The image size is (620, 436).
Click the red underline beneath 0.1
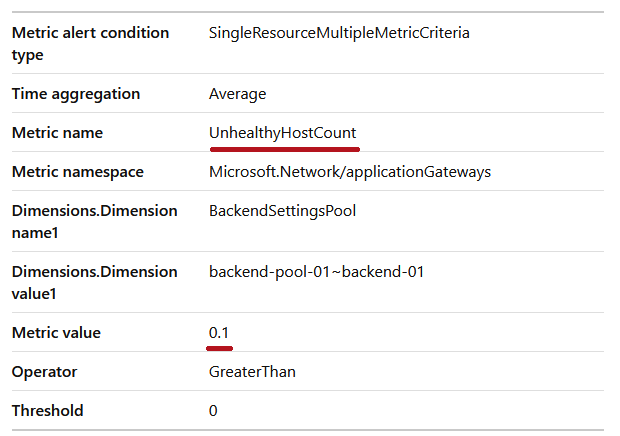(x=219, y=348)
